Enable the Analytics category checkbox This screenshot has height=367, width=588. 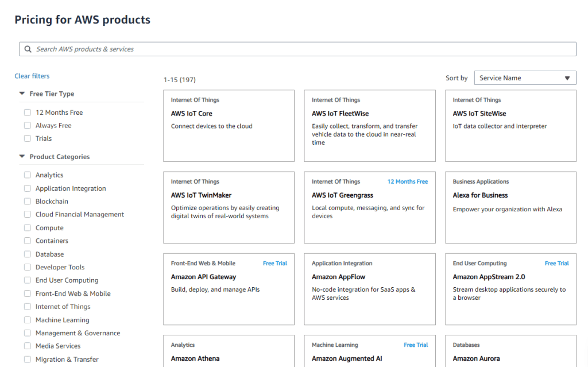click(28, 175)
